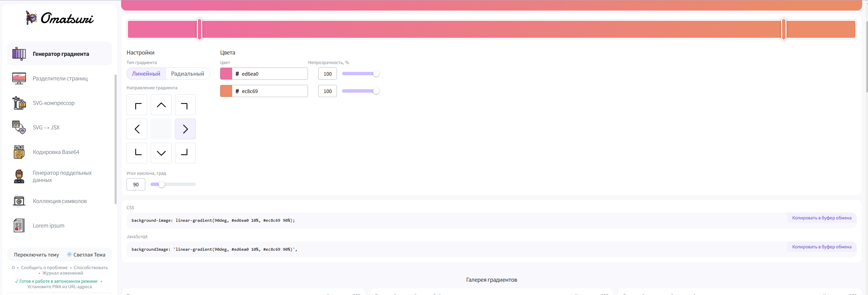The width and height of the screenshot is (868, 295).
Task: Click the sidebar vertical scrollbar
Action: coord(116,139)
